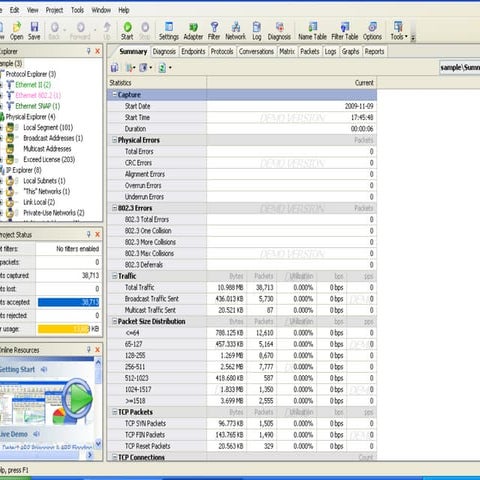Collapse the 802.3 Errors section
The width and height of the screenshot is (480, 480).
point(114,208)
